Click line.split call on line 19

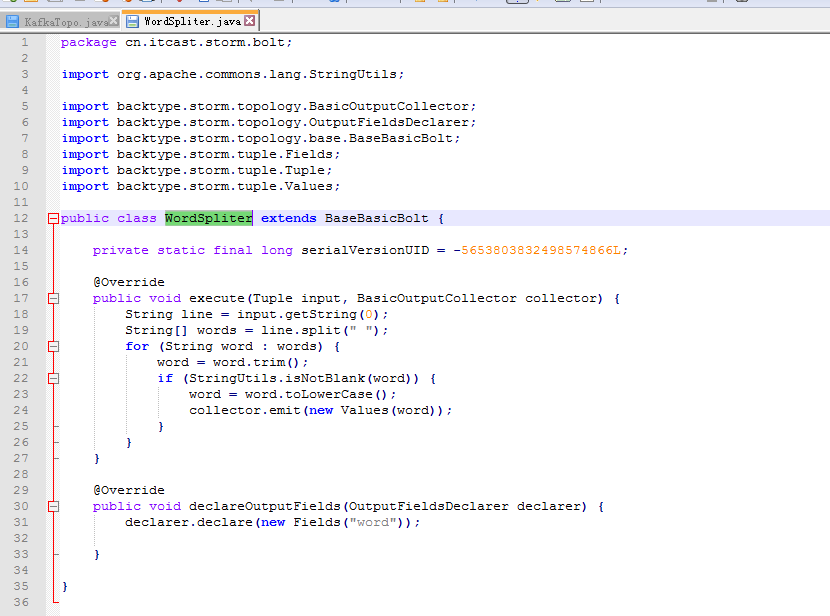tap(321, 330)
